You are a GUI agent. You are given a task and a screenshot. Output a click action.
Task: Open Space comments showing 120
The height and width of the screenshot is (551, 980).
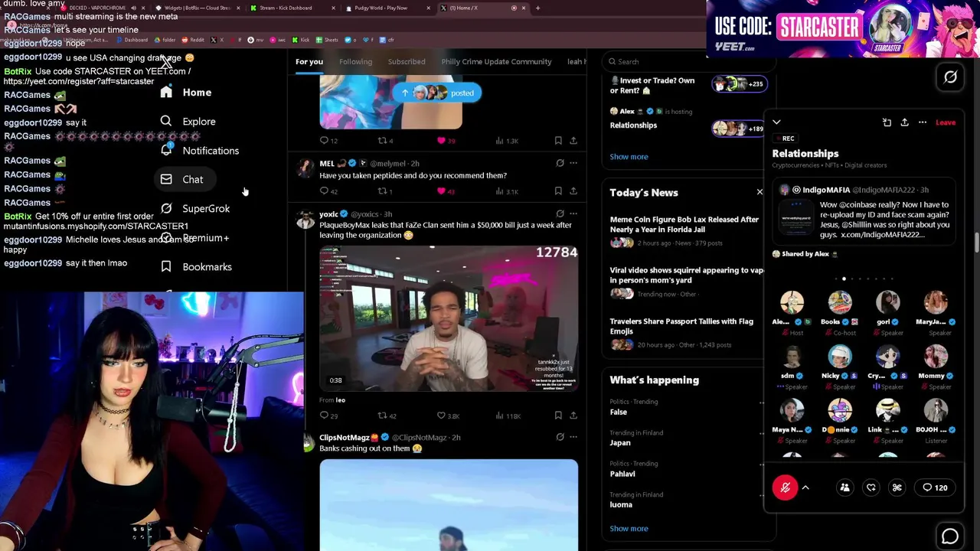coord(935,487)
